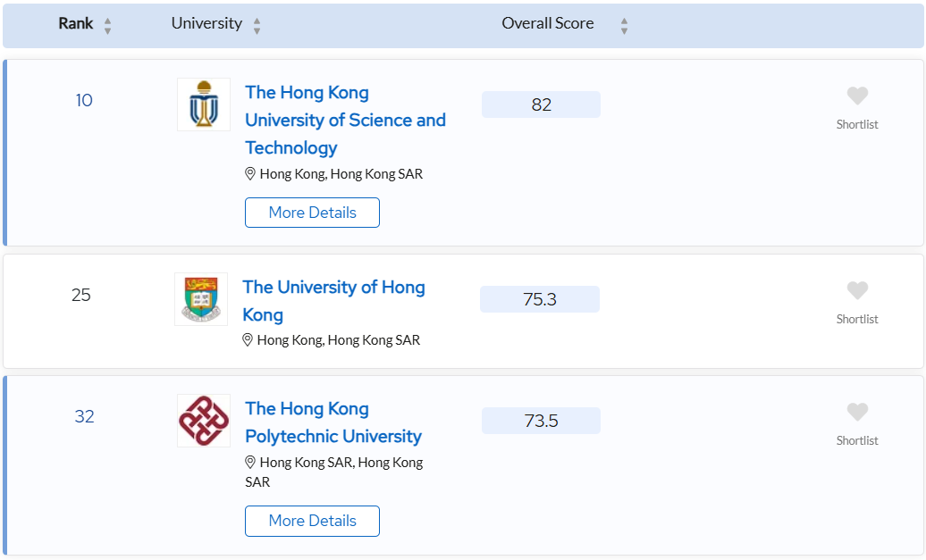Sort by Rank using the arrows

coord(107,26)
